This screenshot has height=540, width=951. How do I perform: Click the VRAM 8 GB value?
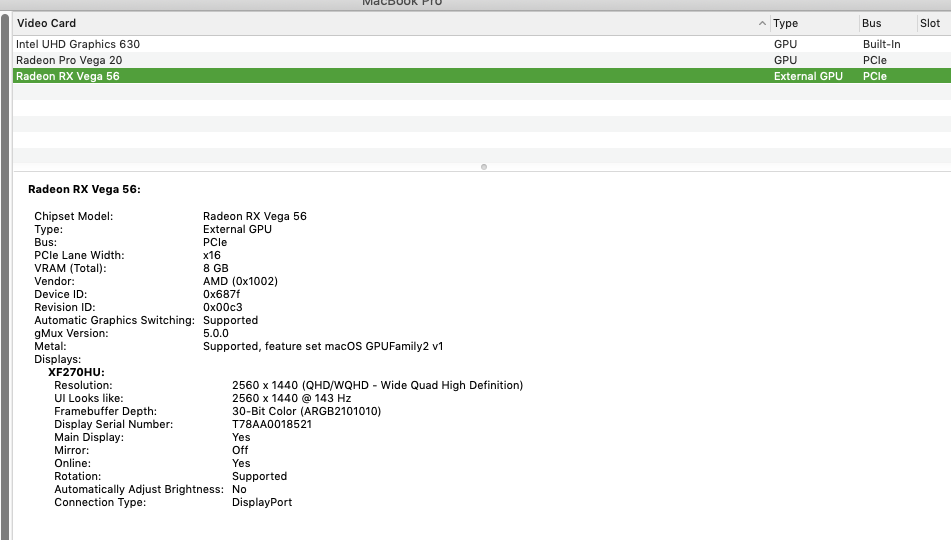[x=216, y=268]
